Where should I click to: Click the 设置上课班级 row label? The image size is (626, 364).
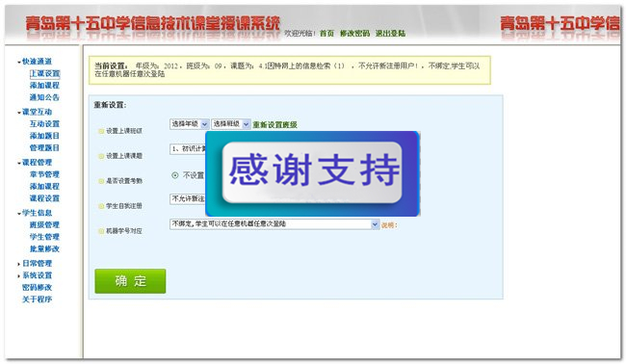point(124,131)
